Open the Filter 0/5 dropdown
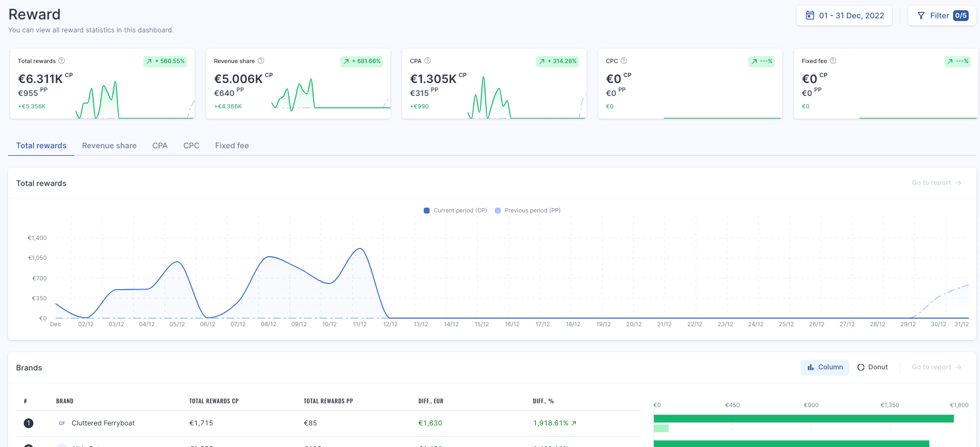The height and width of the screenshot is (447, 980). tap(942, 16)
